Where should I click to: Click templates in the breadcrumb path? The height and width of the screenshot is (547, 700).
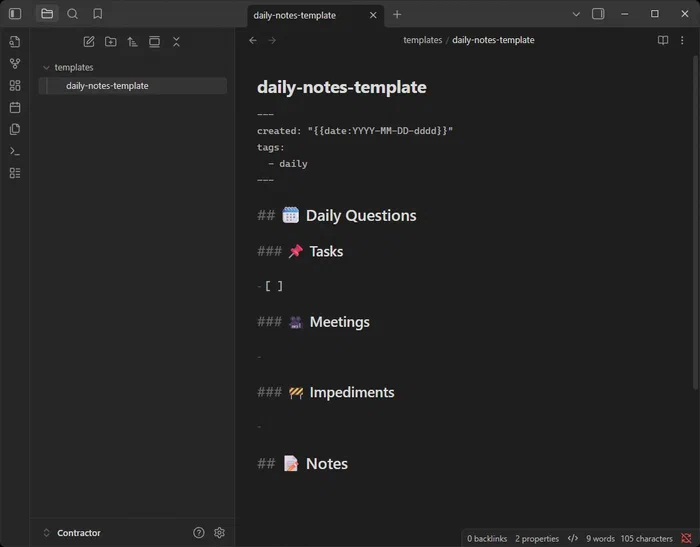pos(422,40)
